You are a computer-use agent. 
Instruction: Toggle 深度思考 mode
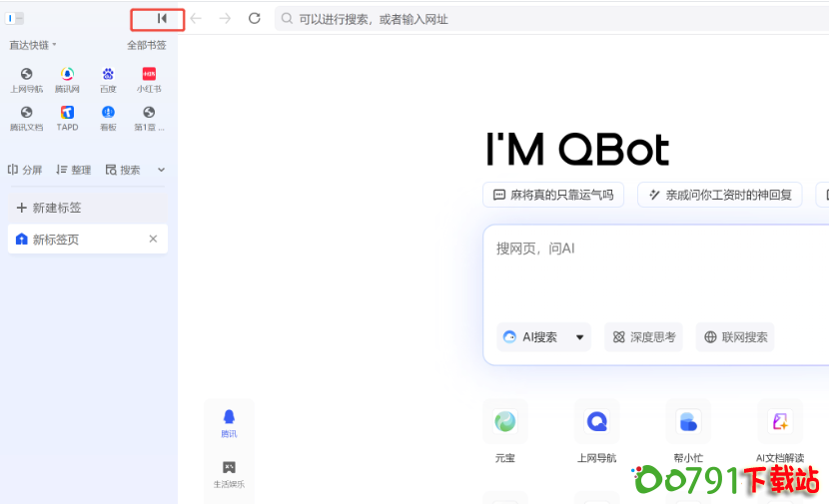tap(643, 337)
